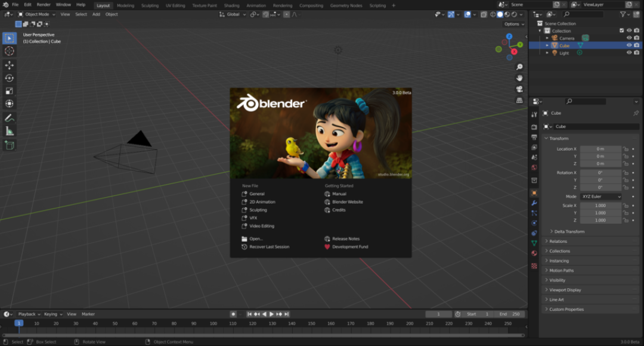The image size is (644, 346).
Task: Click the pan view hand icon
Action: 519,78
